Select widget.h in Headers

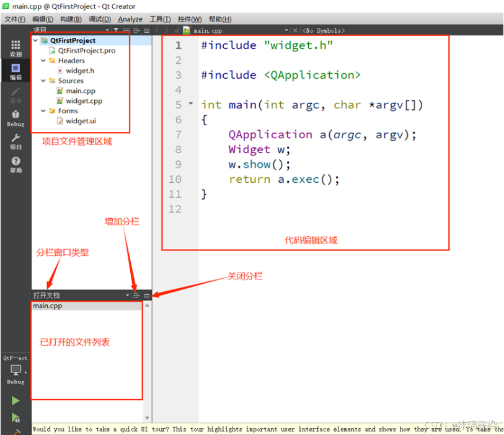pyautogui.click(x=80, y=71)
